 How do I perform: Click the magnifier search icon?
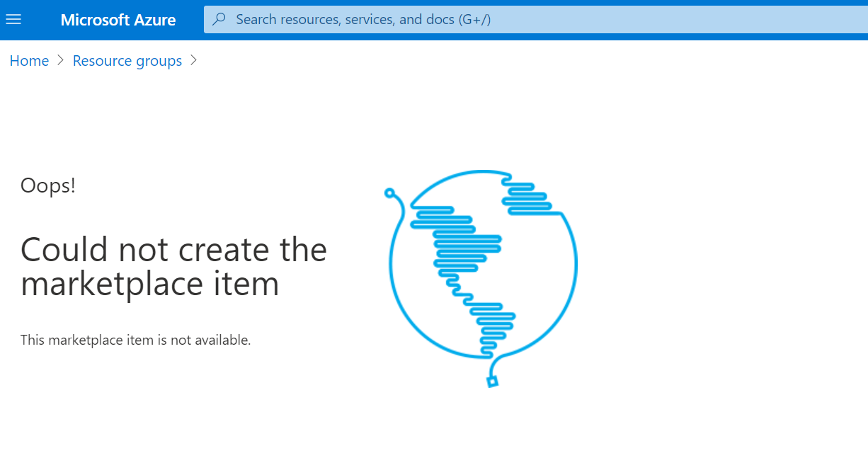pyautogui.click(x=219, y=19)
